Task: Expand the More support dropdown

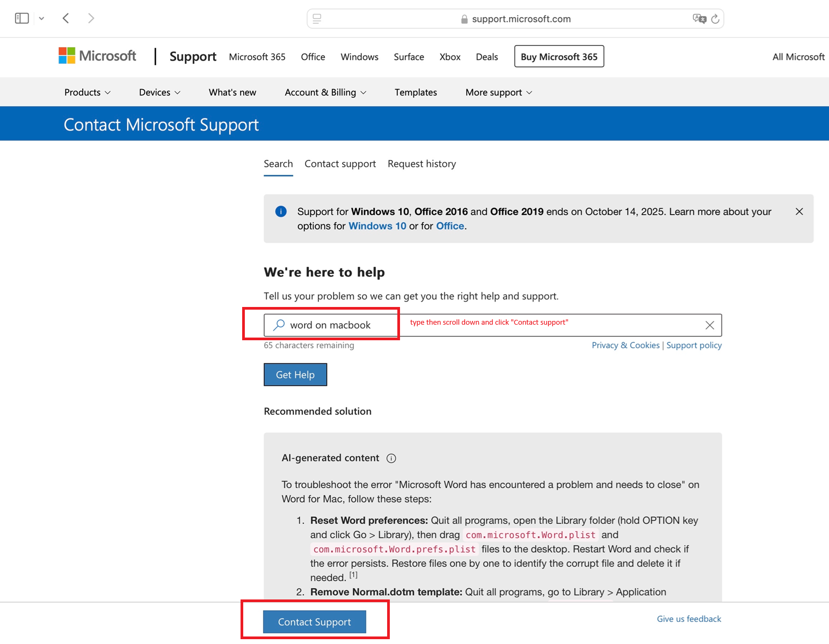Action: (499, 92)
